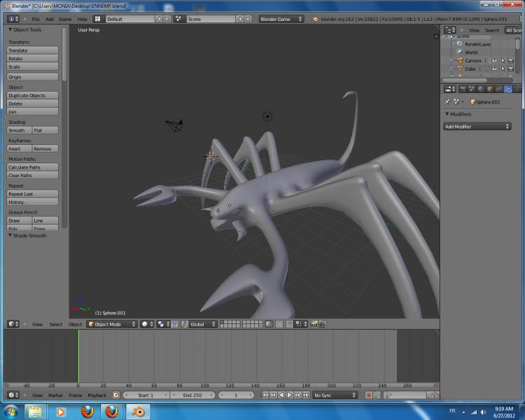The height and width of the screenshot is (420, 525).
Task: Render OpenGL animation of viewport
Action: (322, 324)
